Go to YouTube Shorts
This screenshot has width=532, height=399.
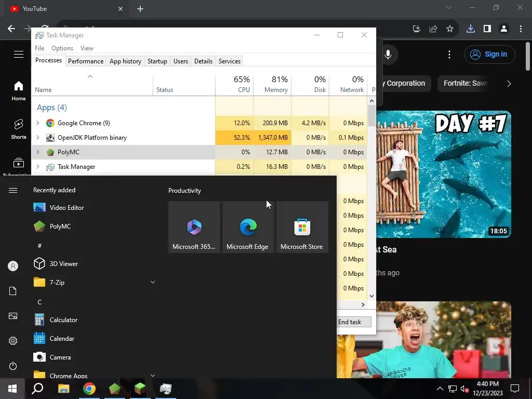19,129
